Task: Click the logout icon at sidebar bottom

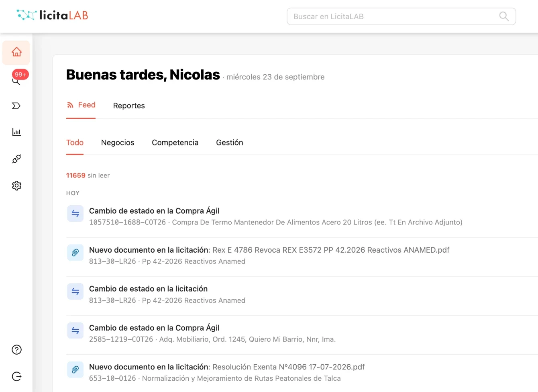Action: 16,376
